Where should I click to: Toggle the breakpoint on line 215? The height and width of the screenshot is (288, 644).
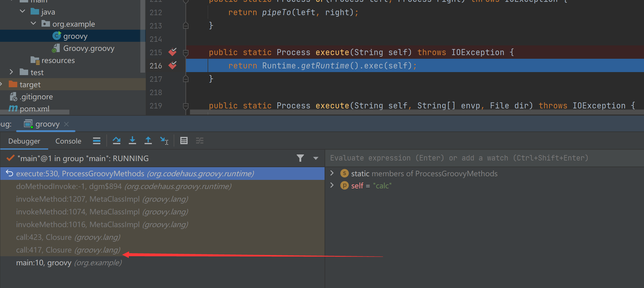tap(172, 52)
